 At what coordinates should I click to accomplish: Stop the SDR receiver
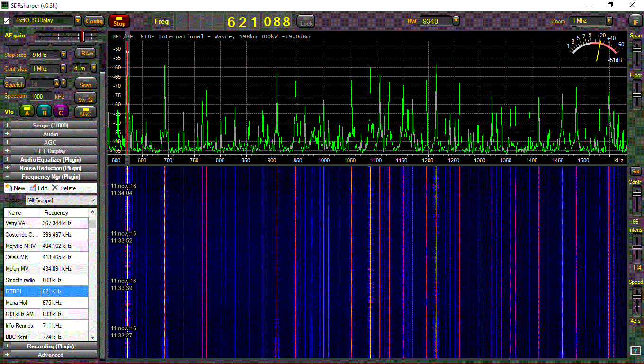coord(119,21)
